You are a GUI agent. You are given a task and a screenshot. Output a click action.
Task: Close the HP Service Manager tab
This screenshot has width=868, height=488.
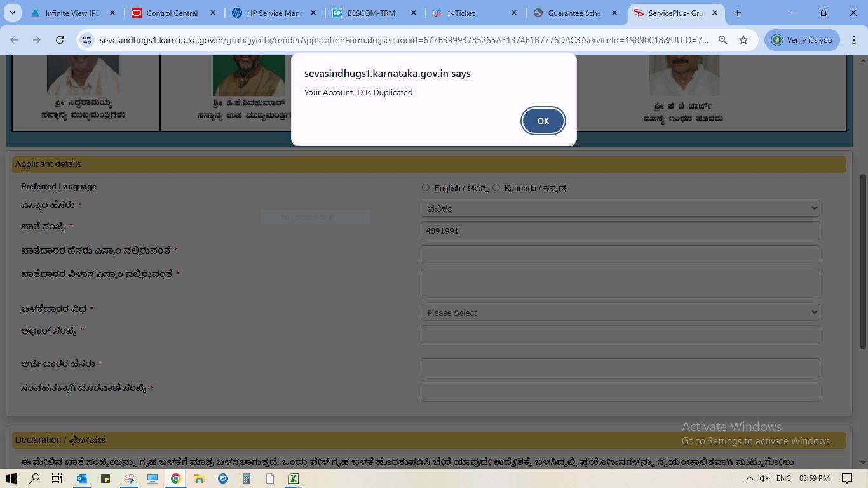313,13
